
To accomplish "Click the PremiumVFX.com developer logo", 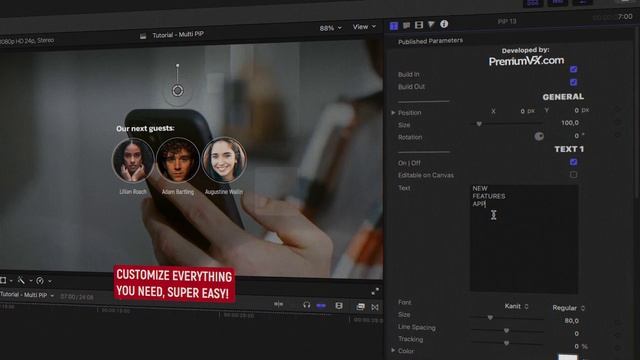I will pyautogui.click(x=527, y=61).
